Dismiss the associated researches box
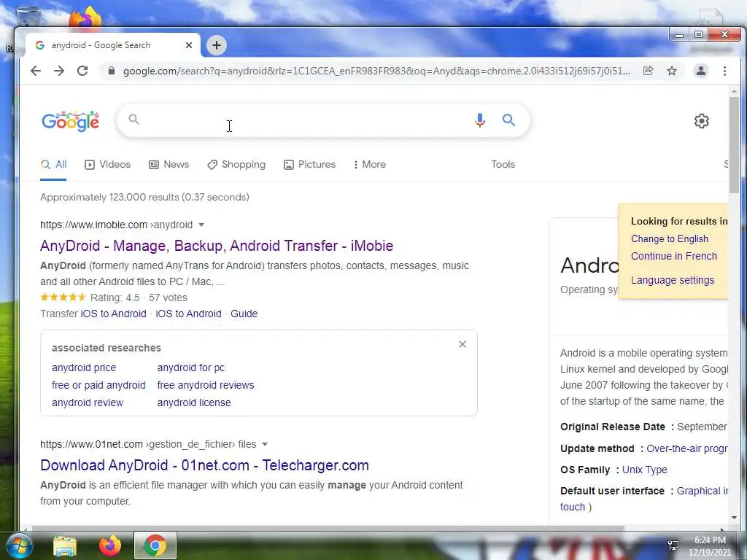 click(x=462, y=344)
